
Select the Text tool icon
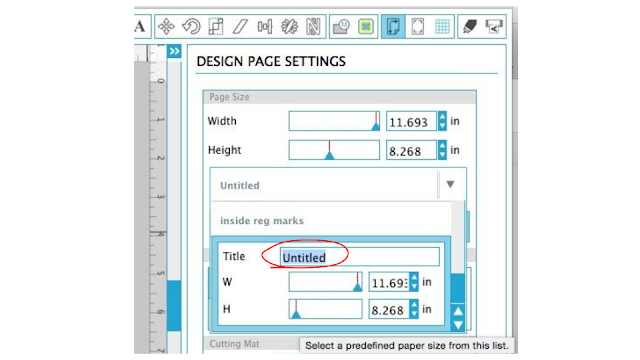pyautogui.click(x=140, y=27)
